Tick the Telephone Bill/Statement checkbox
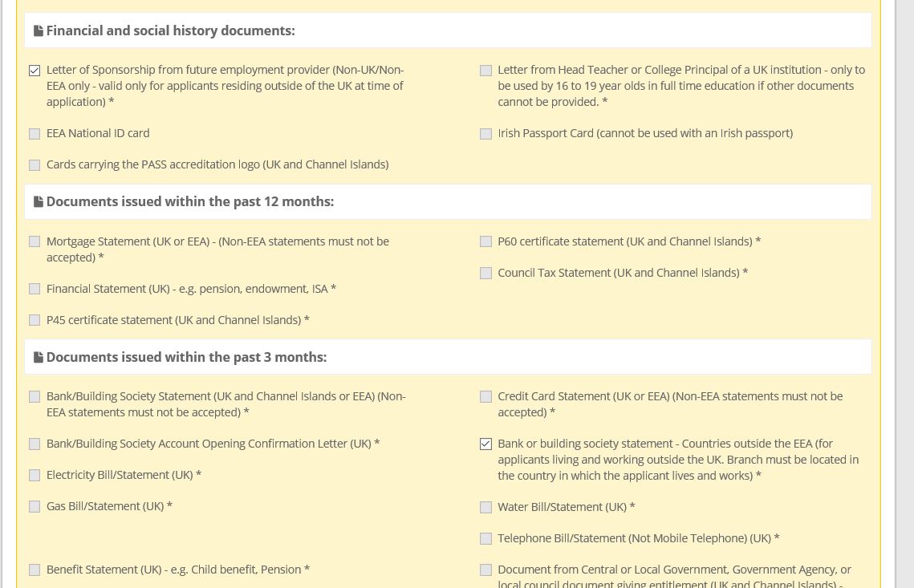The height and width of the screenshot is (588, 914). click(485, 539)
